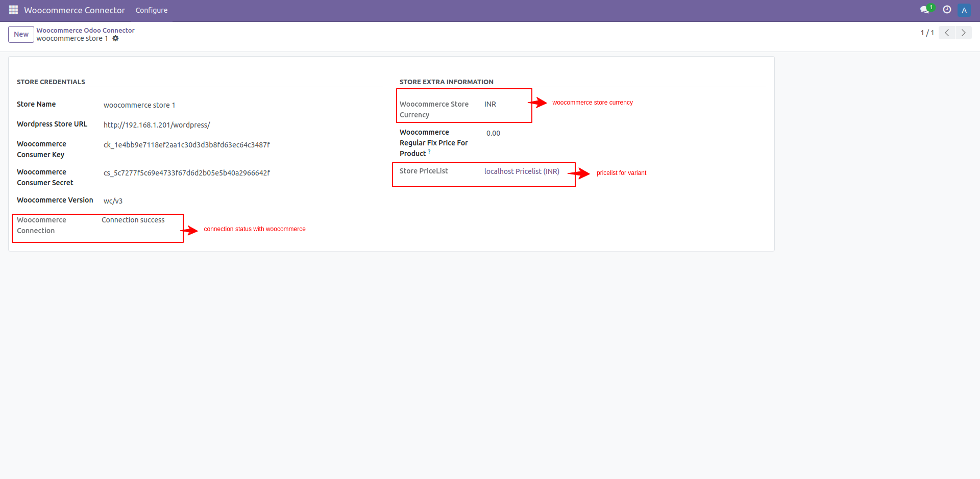Open the conversations messaging icon
This screenshot has width=980, height=479.
click(x=925, y=10)
